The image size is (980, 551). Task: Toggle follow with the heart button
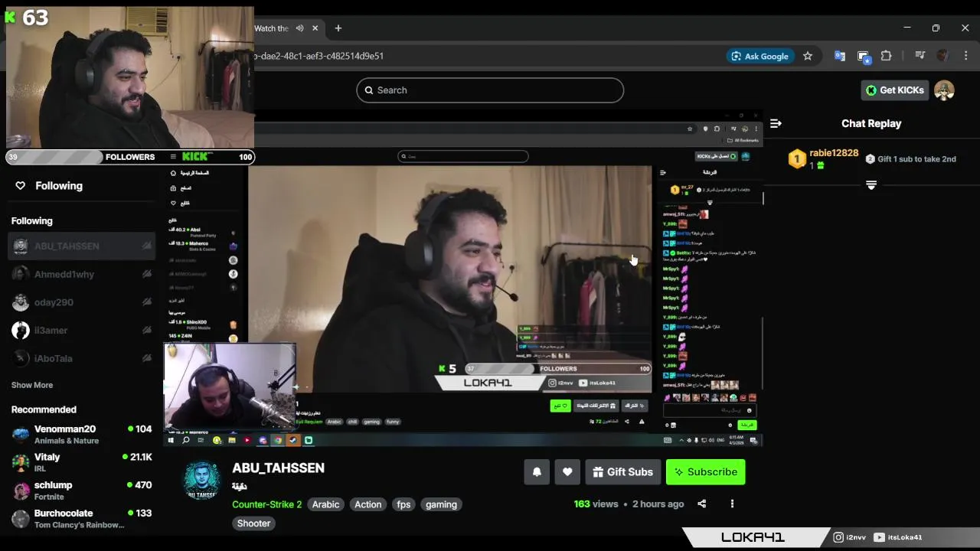pos(567,472)
